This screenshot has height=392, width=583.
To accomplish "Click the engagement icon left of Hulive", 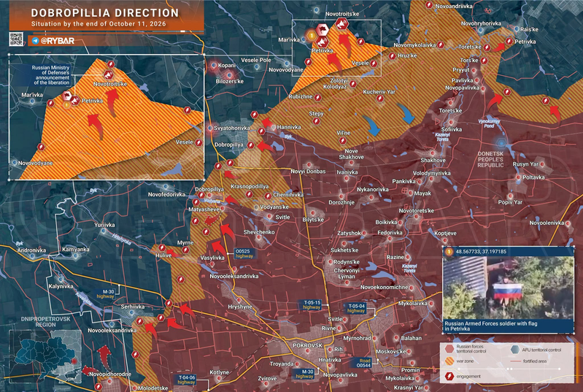I will click(162, 247).
